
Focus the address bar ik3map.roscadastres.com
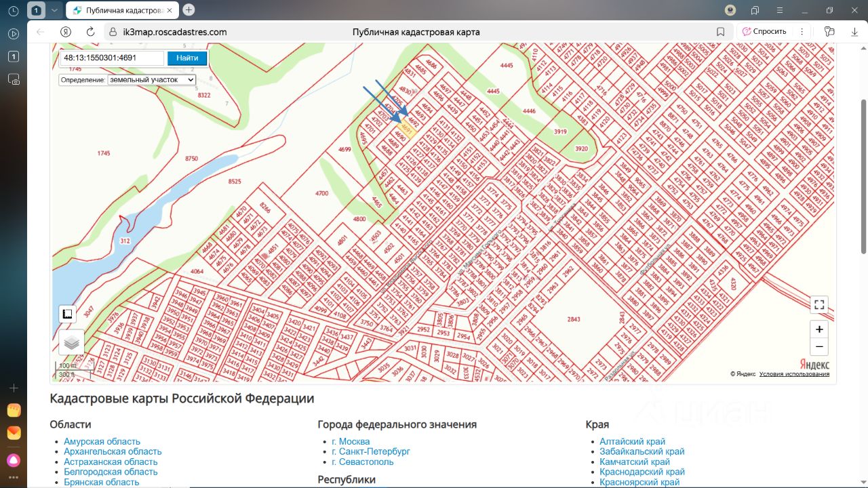point(174,32)
